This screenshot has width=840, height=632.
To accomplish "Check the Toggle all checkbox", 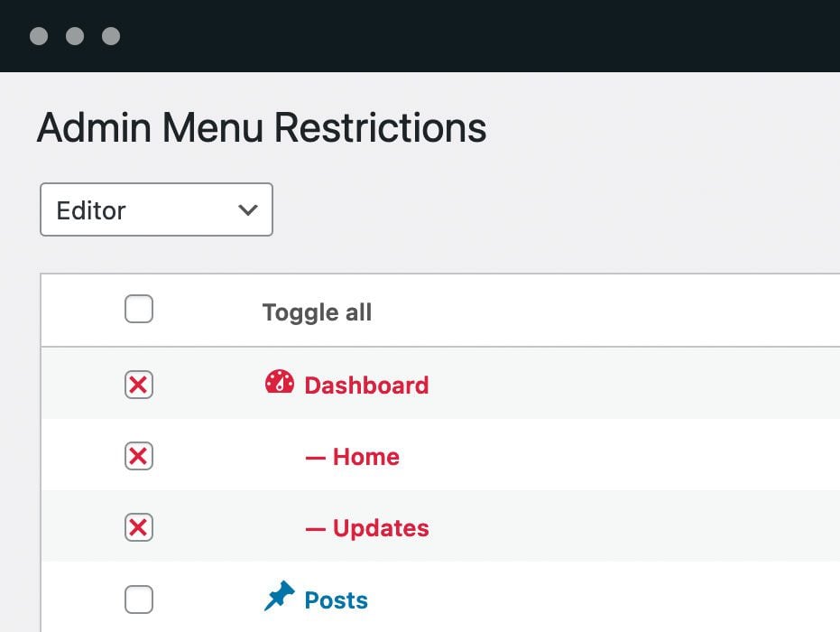I will [x=139, y=311].
